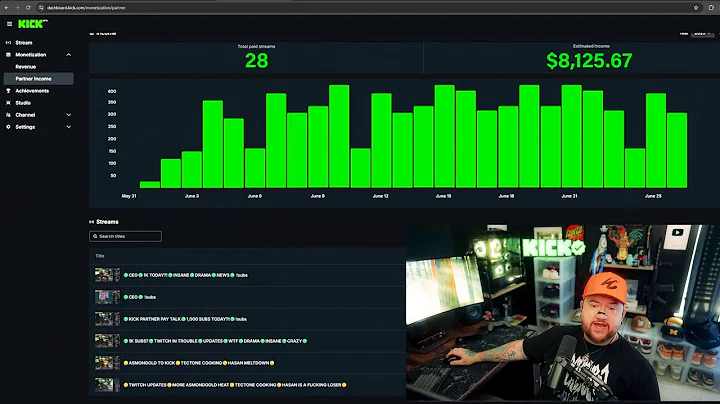Click stream title ASMONGOLD TO KICK

pos(199,363)
